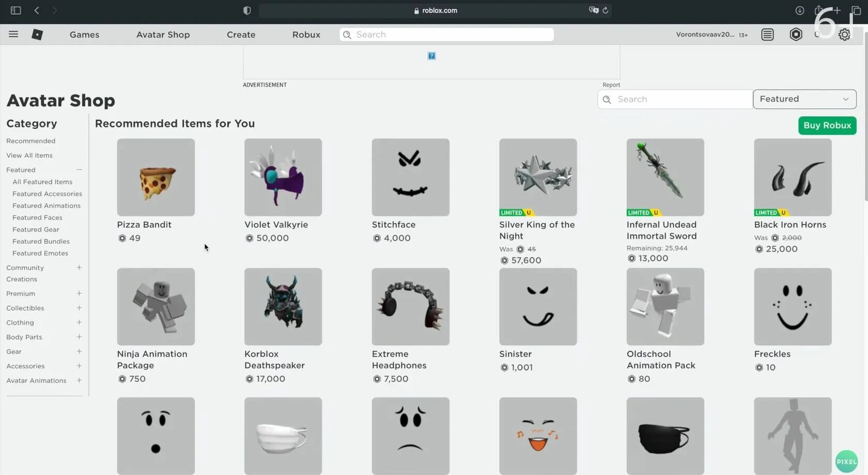
Task: Open the Freckles face thumbnail
Action: 793,307
